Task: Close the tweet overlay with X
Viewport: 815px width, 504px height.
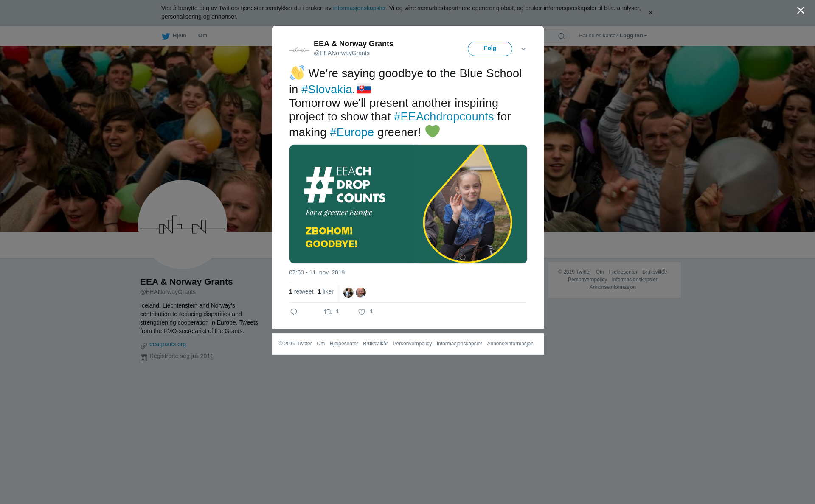Action: point(801,11)
